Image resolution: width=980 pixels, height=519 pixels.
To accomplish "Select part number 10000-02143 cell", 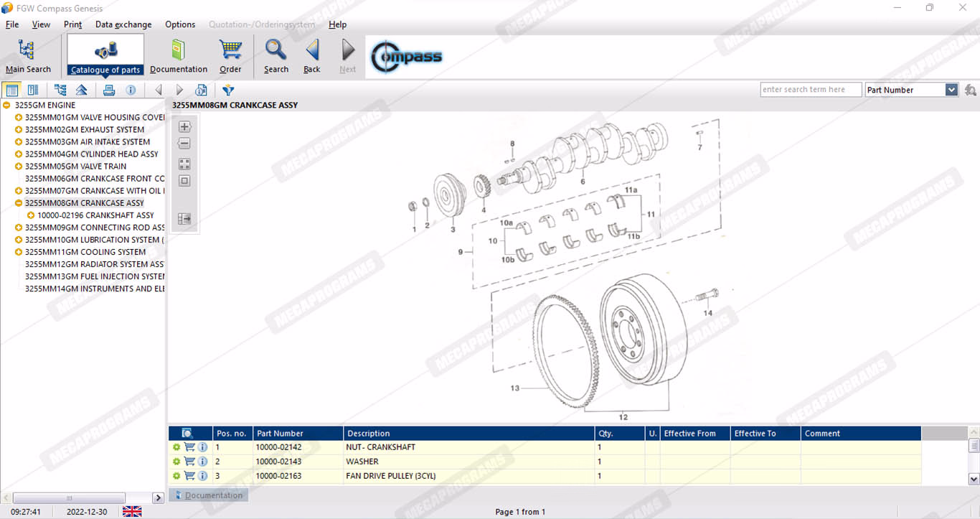I will [298, 462].
